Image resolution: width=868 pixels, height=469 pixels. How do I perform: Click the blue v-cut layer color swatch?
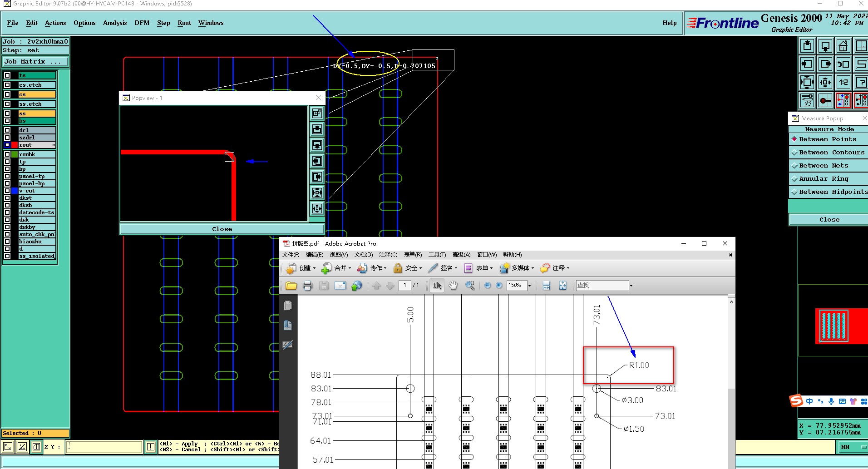point(15,191)
